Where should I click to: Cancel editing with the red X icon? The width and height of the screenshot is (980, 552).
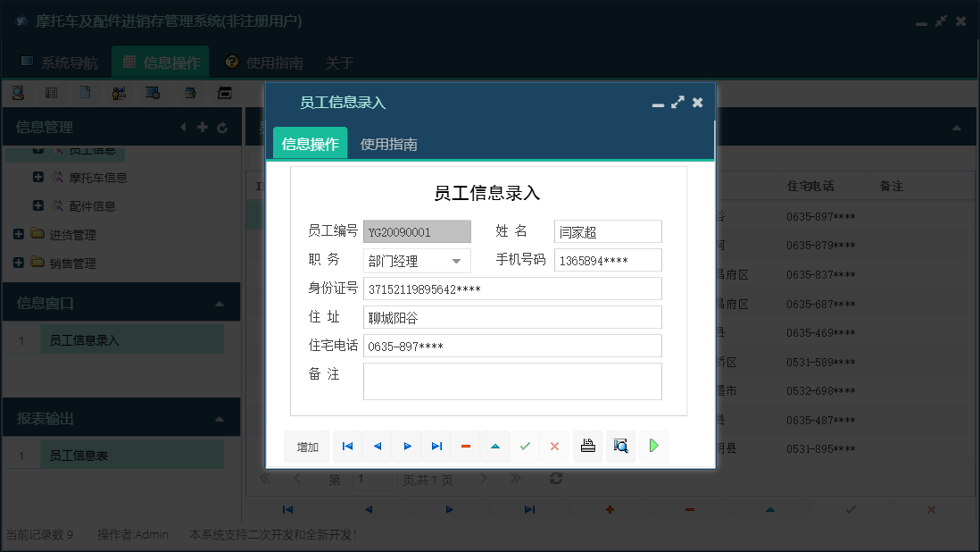(554, 446)
